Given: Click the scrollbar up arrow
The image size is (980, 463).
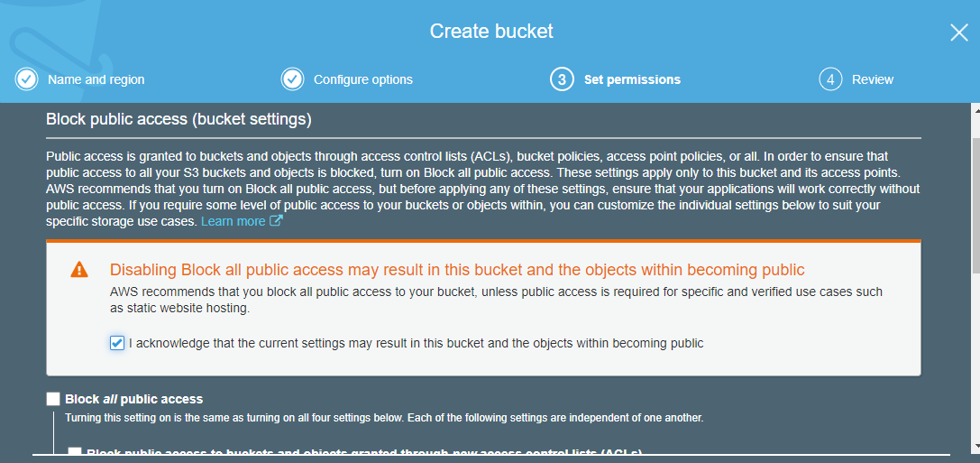Looking at the screenshot, I should click(975, 111).
